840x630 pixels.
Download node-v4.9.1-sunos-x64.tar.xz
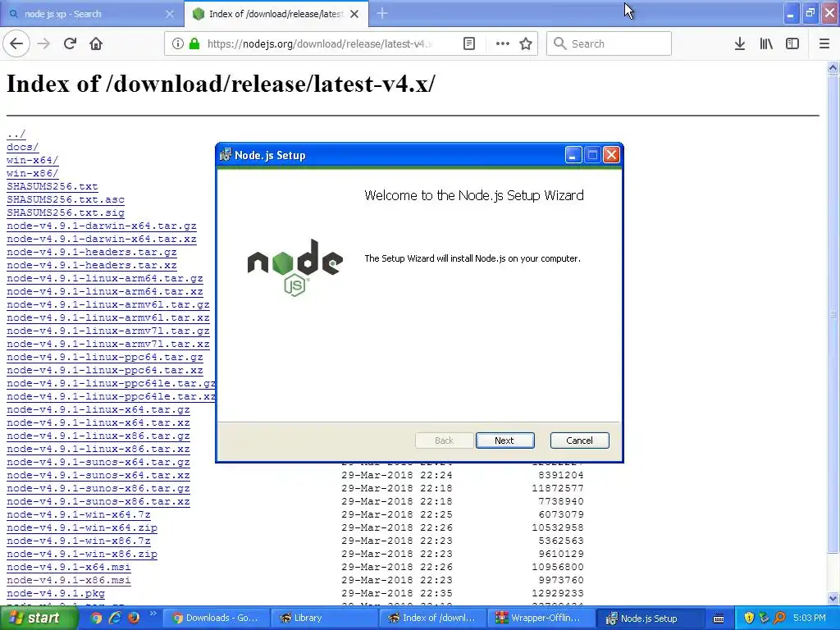98,475
